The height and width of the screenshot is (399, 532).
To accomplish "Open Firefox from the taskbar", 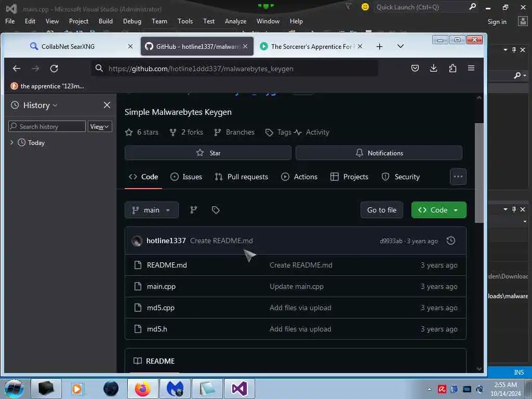I will (x=142, y=389).
